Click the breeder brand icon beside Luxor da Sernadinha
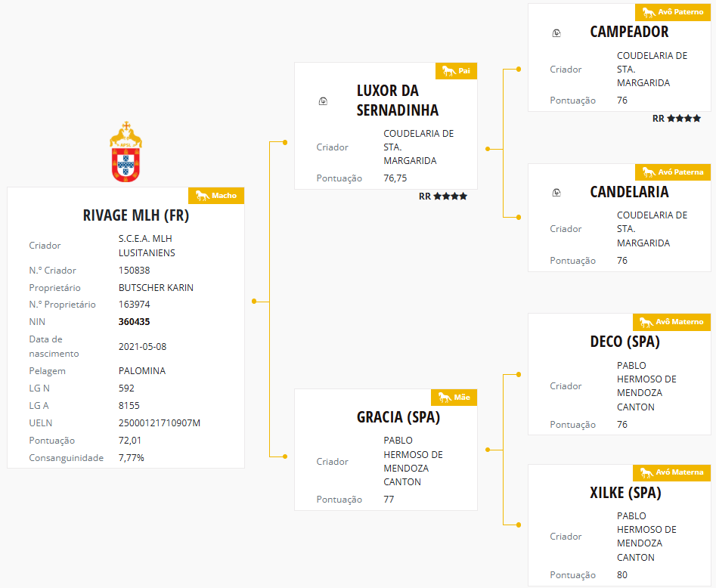Viewport: 716px width, 588px height. (x=323, y=101)
